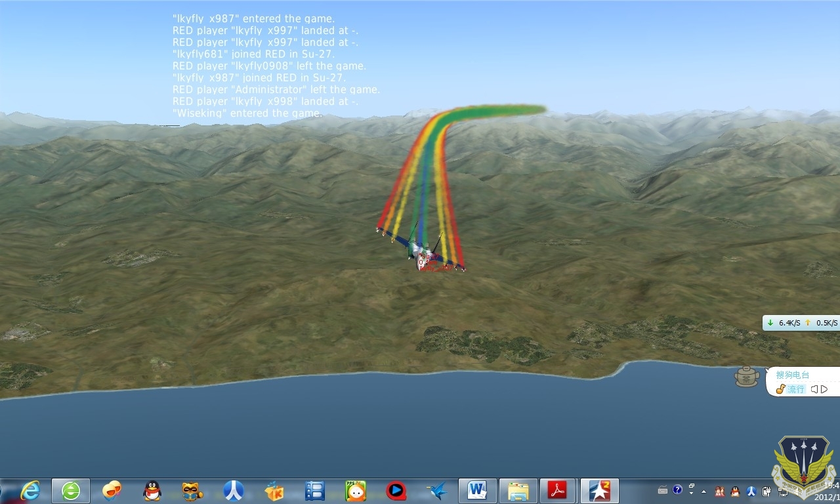This screenshot has height=504, width=840.
Task: Click the 'Administrator left the game' message
Action: (x=276, y=89)
